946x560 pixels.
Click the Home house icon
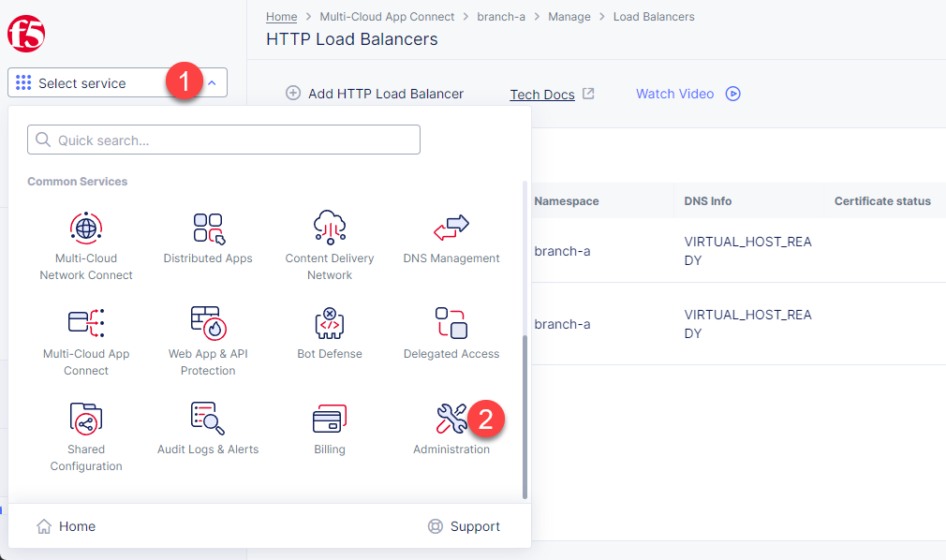[44, 526]
